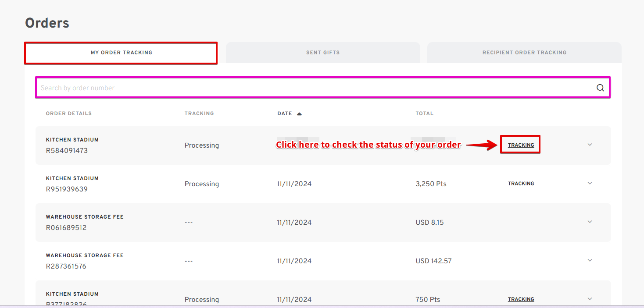Open Tracking link for order R584091473
This screenshot has width=644, height=308.
(x=521, y=145)
